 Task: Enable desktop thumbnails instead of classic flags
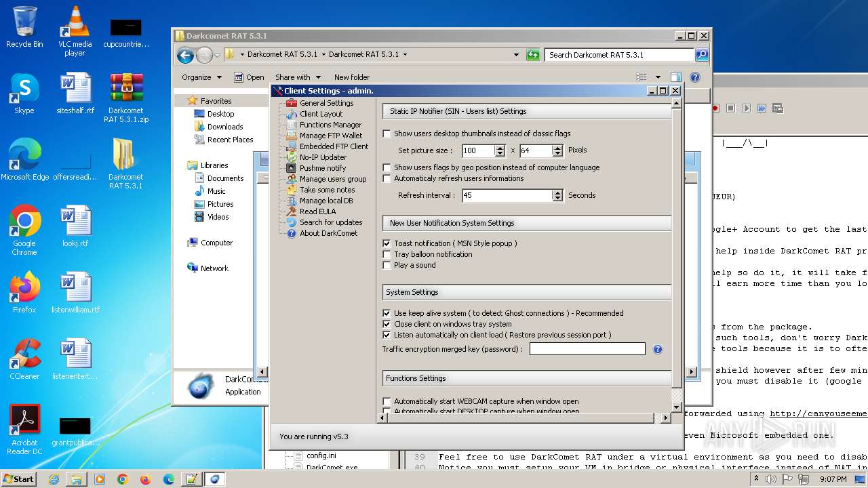(387, 134)
